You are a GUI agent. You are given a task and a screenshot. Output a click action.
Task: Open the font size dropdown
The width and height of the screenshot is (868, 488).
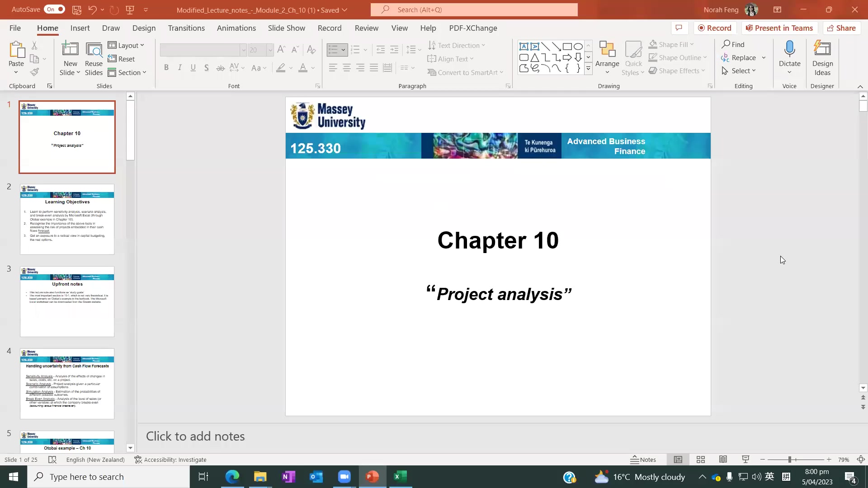click(270, 50)
